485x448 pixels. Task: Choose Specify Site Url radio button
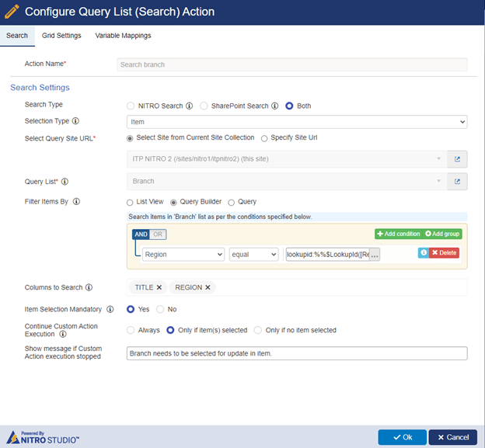click(x=264, y=138)
